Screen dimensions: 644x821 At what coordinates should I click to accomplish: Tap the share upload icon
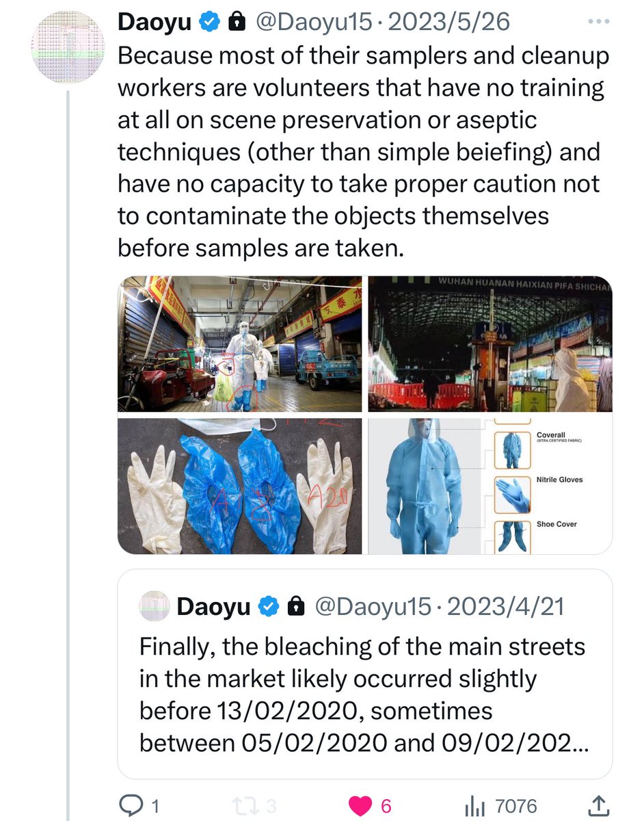[x=598, y=807]
